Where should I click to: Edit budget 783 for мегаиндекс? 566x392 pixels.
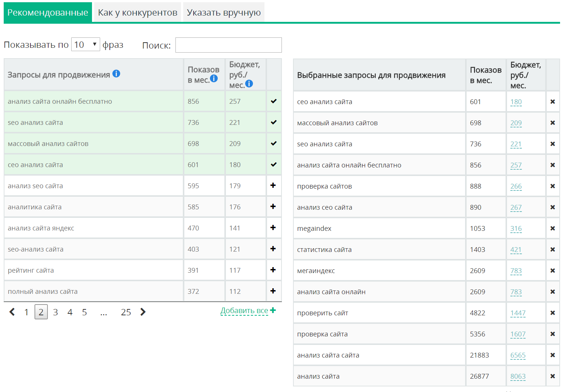[516, 271]
